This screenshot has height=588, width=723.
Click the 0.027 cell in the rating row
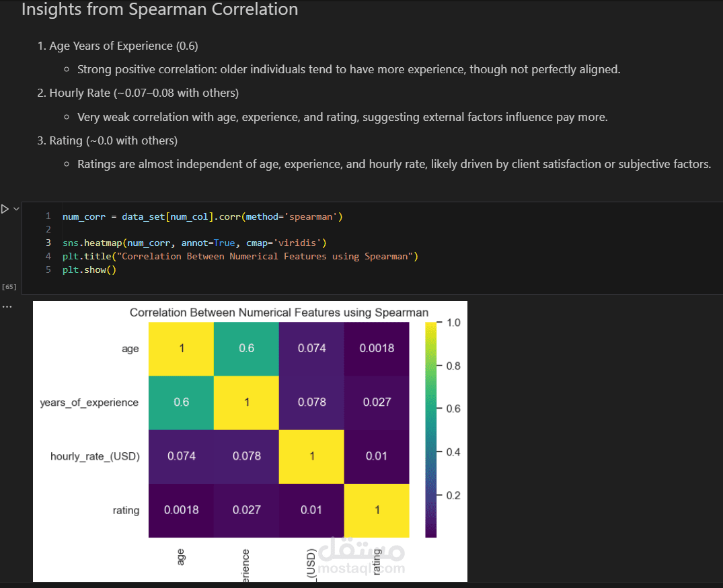coord(246,511)
